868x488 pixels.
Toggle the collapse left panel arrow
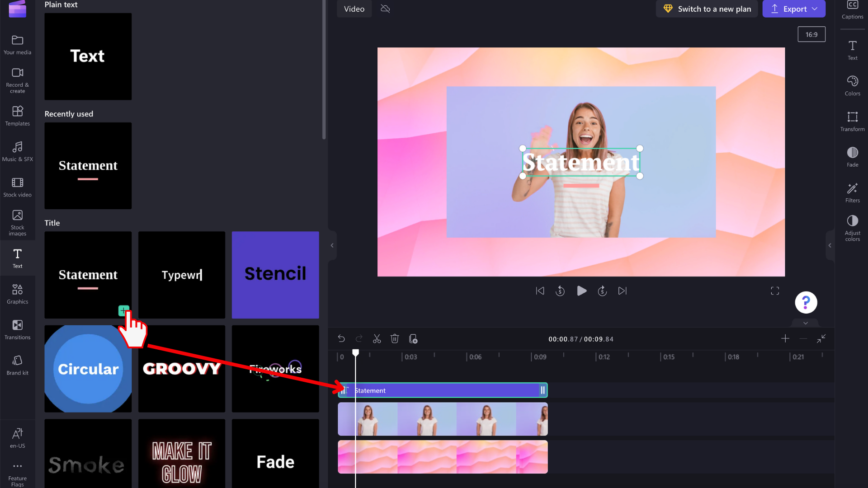[332, 245]
